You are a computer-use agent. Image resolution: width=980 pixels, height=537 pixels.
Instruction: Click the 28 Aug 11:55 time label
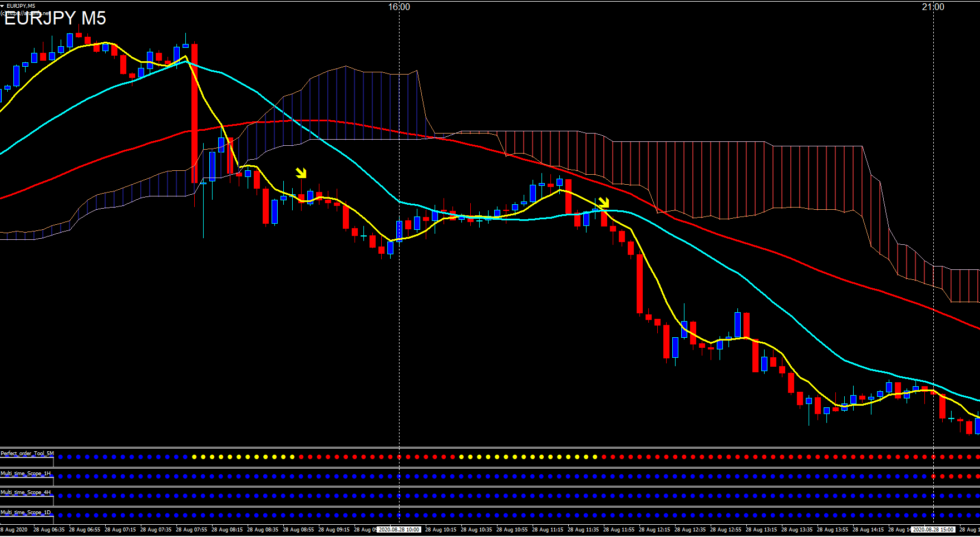click(619, 530)
